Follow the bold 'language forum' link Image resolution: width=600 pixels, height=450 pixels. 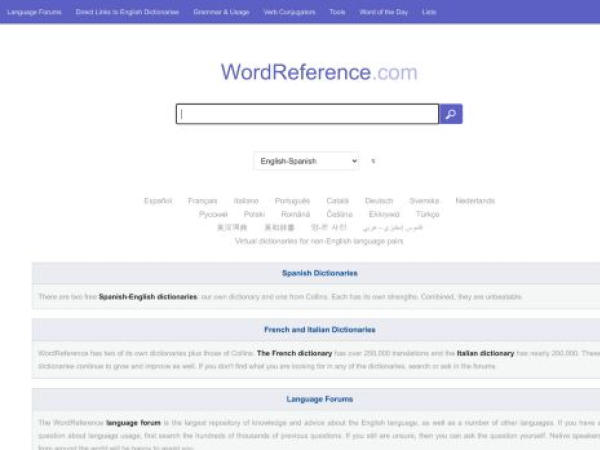tap(133, 423)
